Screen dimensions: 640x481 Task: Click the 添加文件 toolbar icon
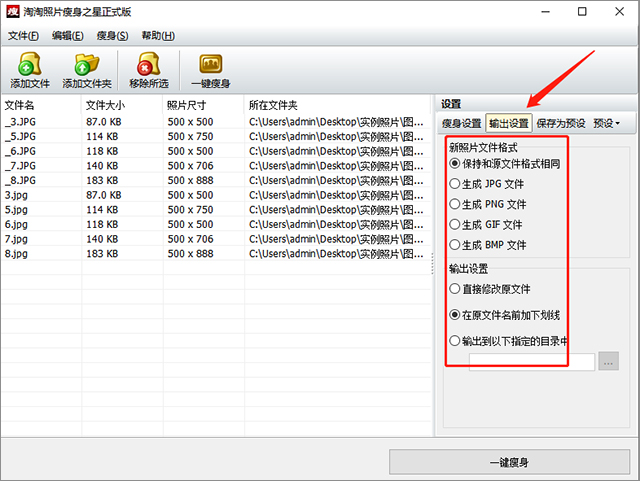tap(29, 65)
